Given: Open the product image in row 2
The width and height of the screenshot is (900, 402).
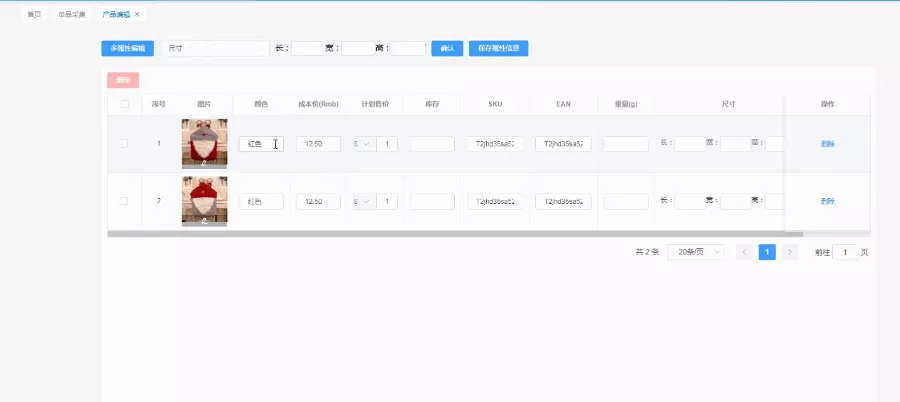Looking at the screenshot, I should pos(204,200).
